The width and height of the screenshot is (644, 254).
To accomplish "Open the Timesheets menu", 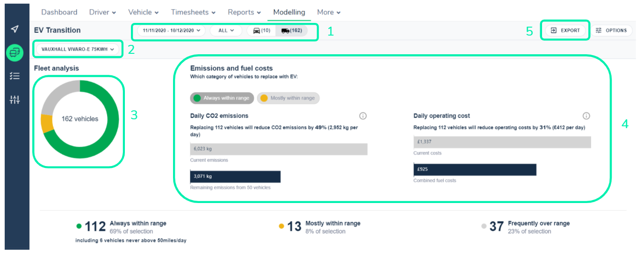I will pos(193,12).
